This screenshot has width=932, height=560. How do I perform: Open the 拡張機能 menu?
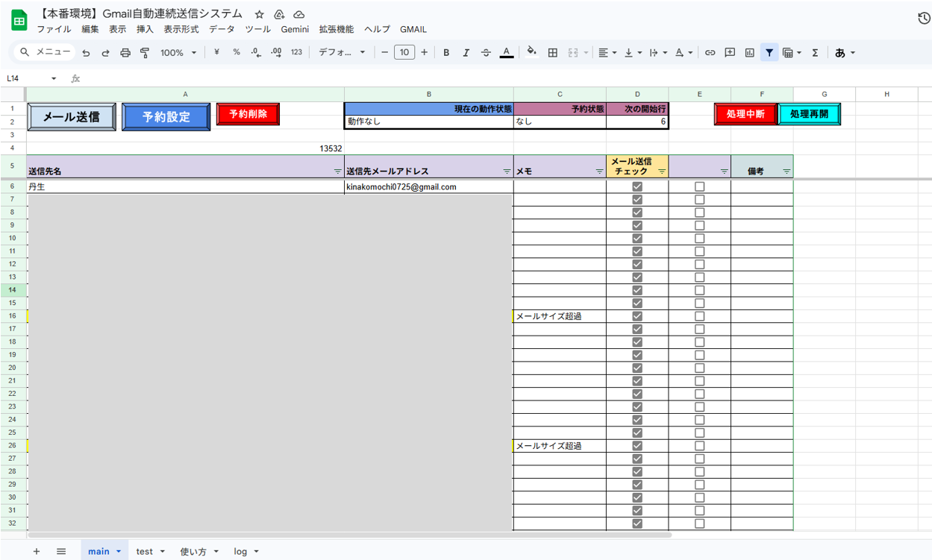(x=336, y=29)
